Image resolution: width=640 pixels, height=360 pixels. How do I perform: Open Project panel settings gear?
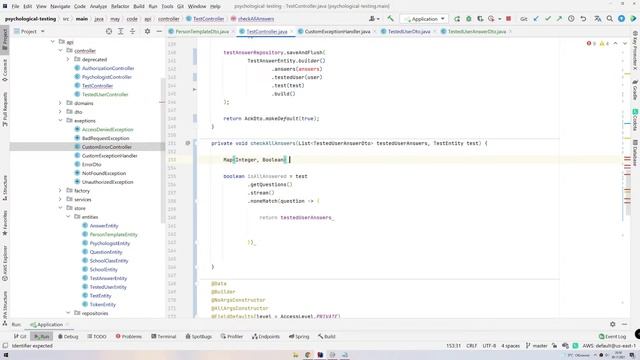[147, 31]
